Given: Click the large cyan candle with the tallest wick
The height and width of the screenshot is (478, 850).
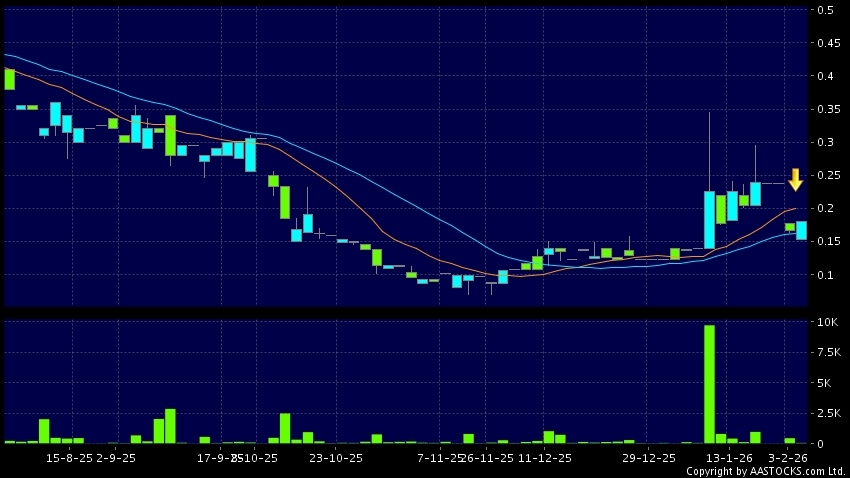Looking at the screenshot, I should tap(709, 219).
